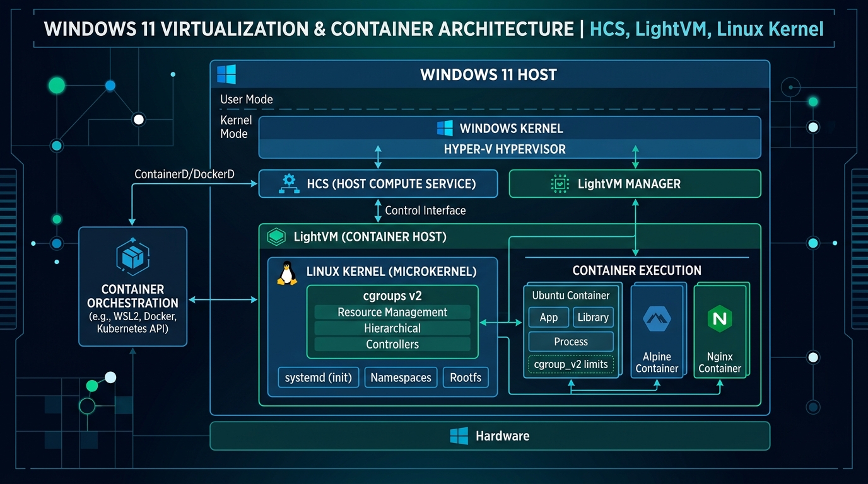The width and height of the screenshot is (868, 484).
Task: Click the Windows logo next to Hardware
Action: point(459,436)
